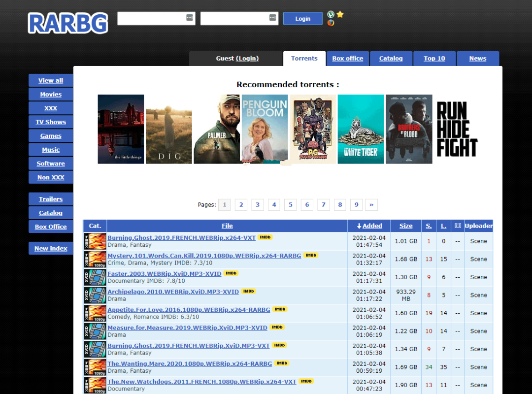
Task: Focus the login text box nearest the logo
Action: click(156, 18)
